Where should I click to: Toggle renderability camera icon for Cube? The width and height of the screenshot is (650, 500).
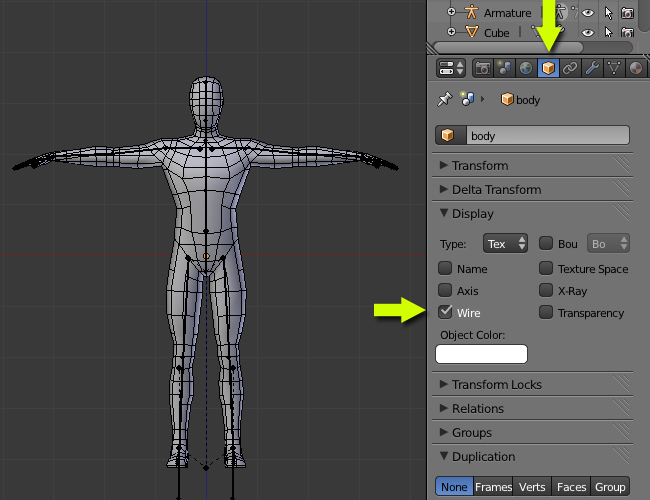pyautogui.click(x=627, y=32)
